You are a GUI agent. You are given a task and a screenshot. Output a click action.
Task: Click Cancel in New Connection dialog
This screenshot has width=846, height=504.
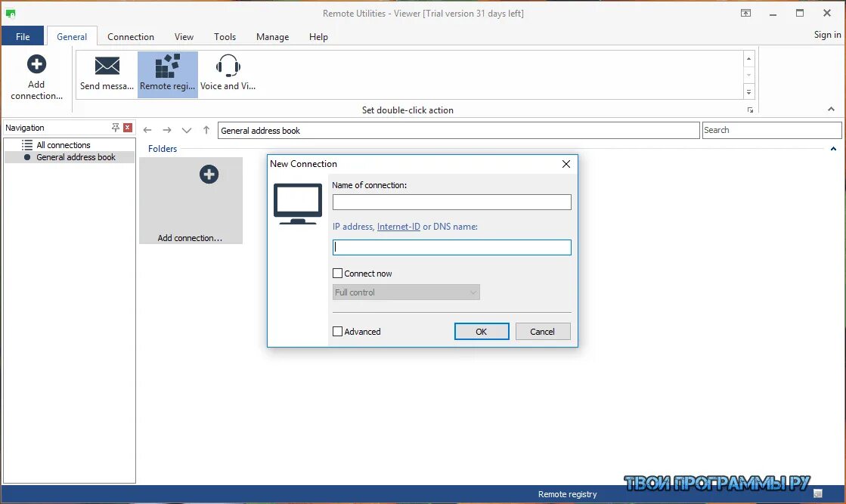coord(542,332)
